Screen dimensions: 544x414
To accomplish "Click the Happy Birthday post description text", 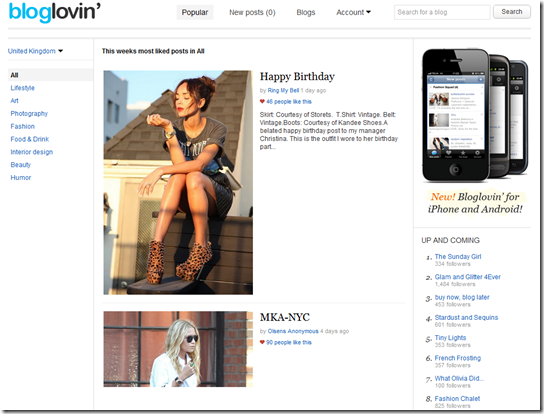I will point(329,130).
